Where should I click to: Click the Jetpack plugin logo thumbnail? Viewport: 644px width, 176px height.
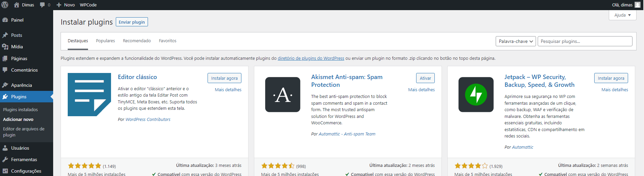(x=476, y=95)
